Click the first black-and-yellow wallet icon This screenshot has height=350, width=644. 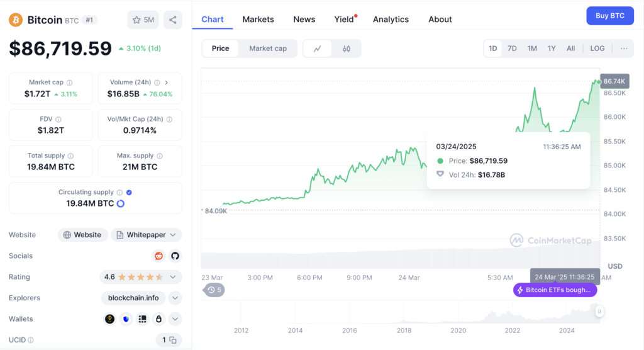pyautogui.click(x=109, y=319)
